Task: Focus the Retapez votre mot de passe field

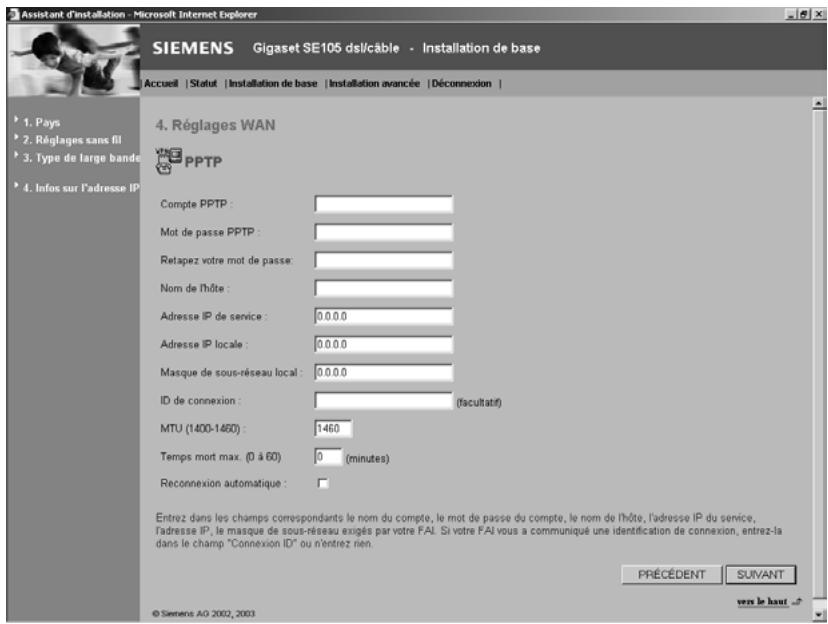Action: pos(383,260)
